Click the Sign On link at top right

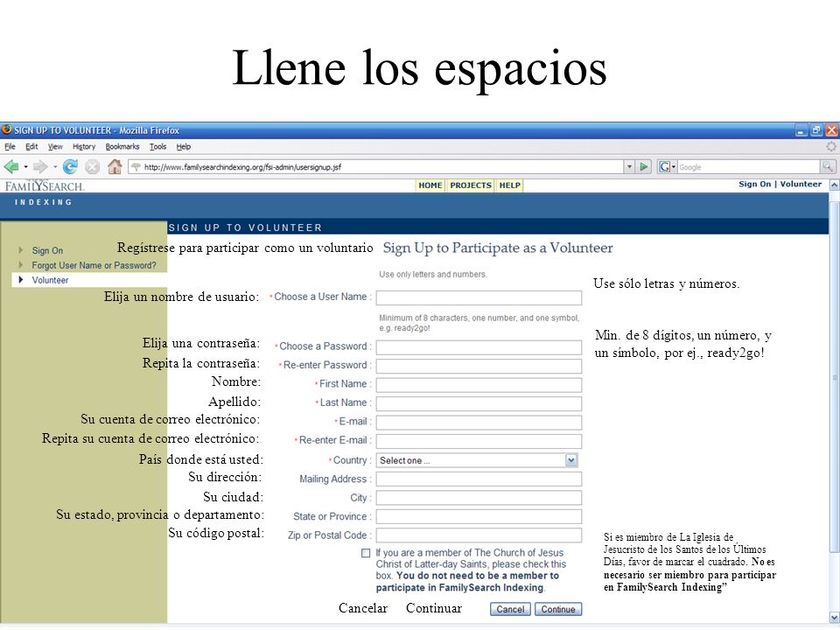point(754,184)
